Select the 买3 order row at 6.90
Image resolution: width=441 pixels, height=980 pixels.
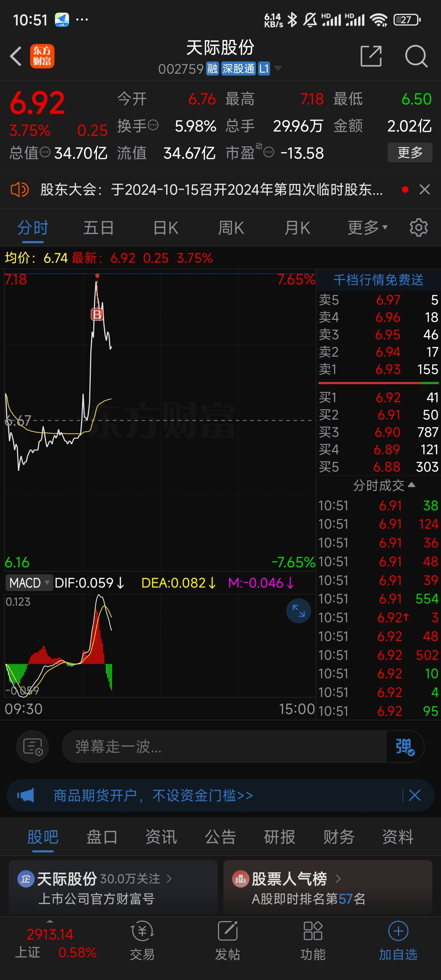tap(378, 432)
